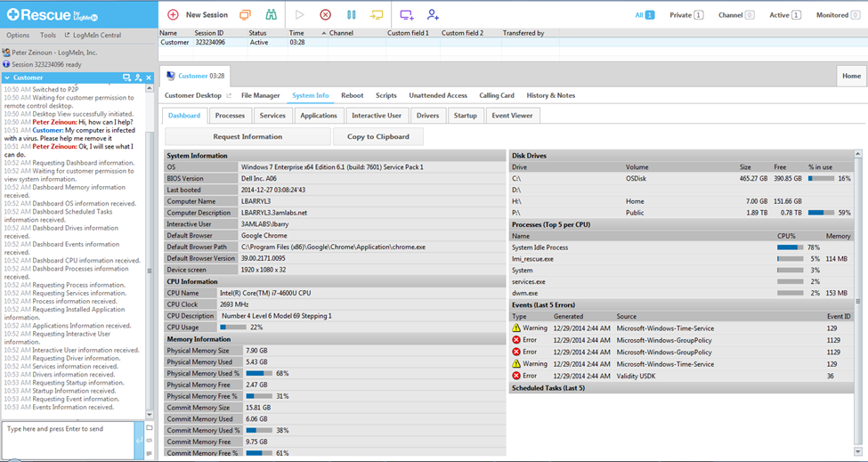
Task: Click the Copy to Clipboard button
Action: coord(378,137)
